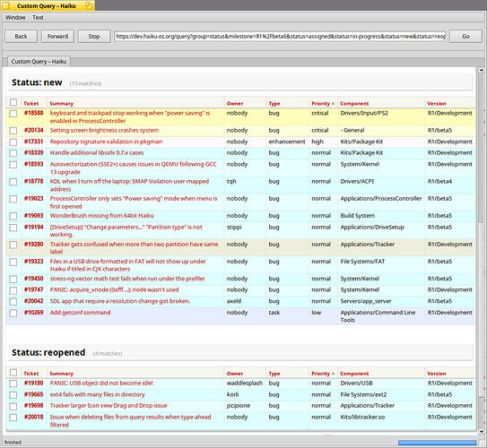
Task: Check the box for ticket #17331
Action: [x=13, y=142]
